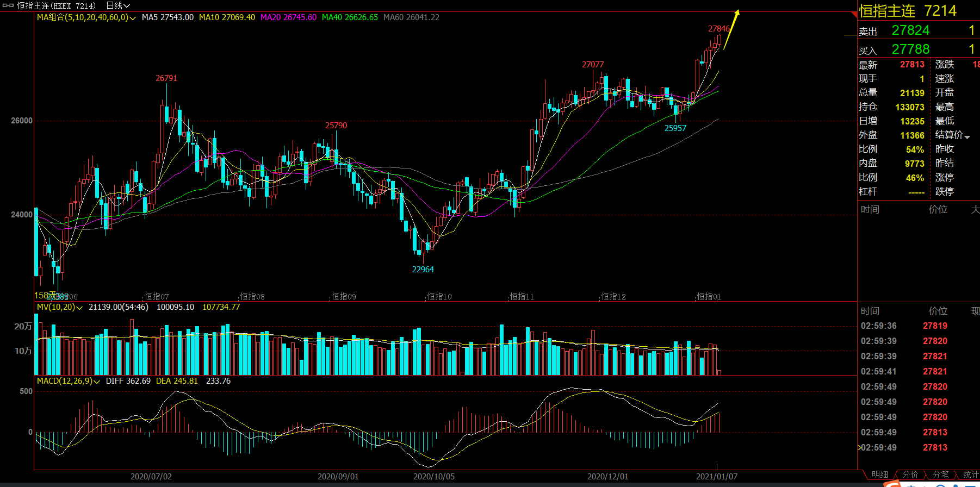Select the 日增 value 13235
980x487 pixels.
click(x=912, y=121)
